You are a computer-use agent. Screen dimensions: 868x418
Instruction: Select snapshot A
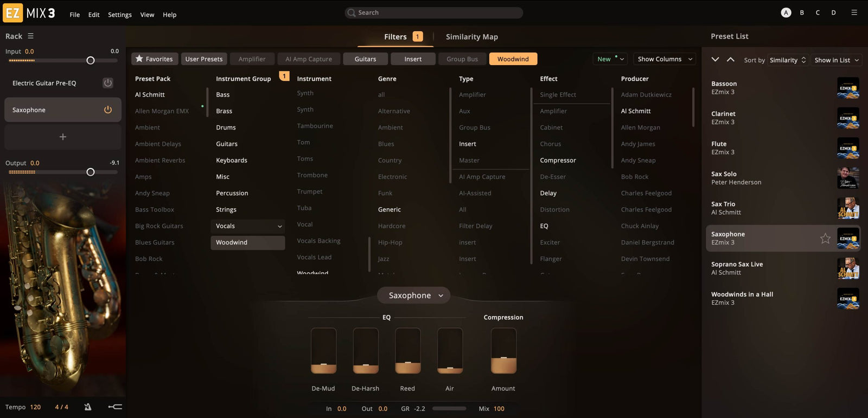pos(786,12)
